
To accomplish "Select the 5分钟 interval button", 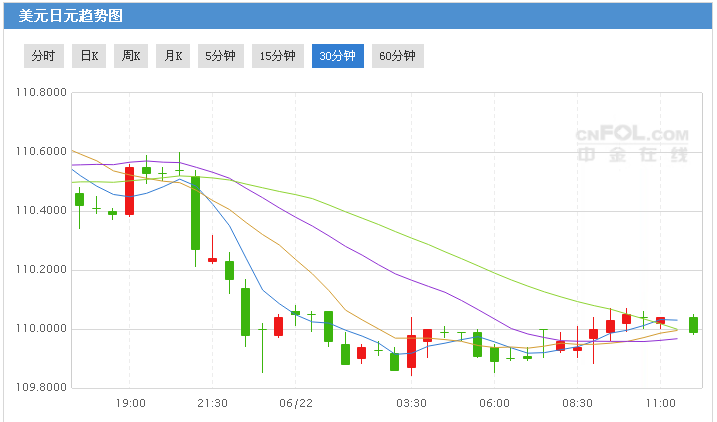I will click(x=220, y=56).
